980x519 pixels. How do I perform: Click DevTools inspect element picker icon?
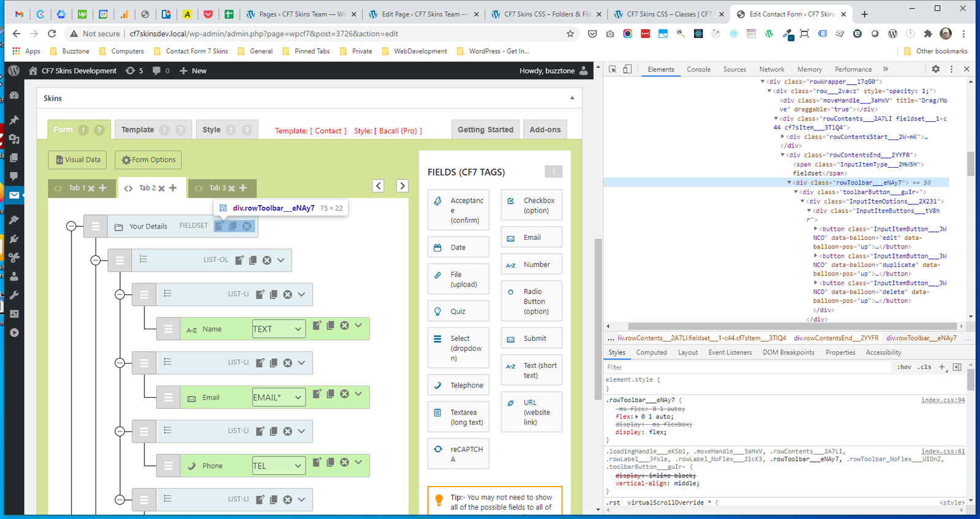click(x=612, y=69)
